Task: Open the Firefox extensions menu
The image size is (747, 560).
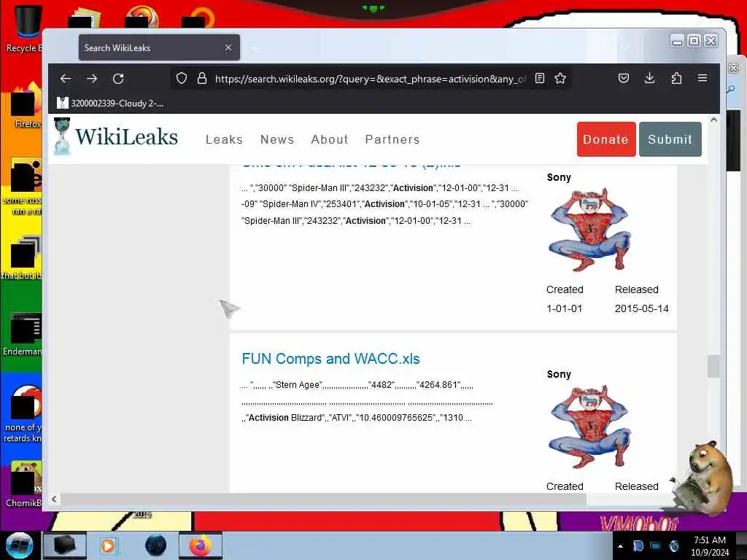Action: [676, 78]
